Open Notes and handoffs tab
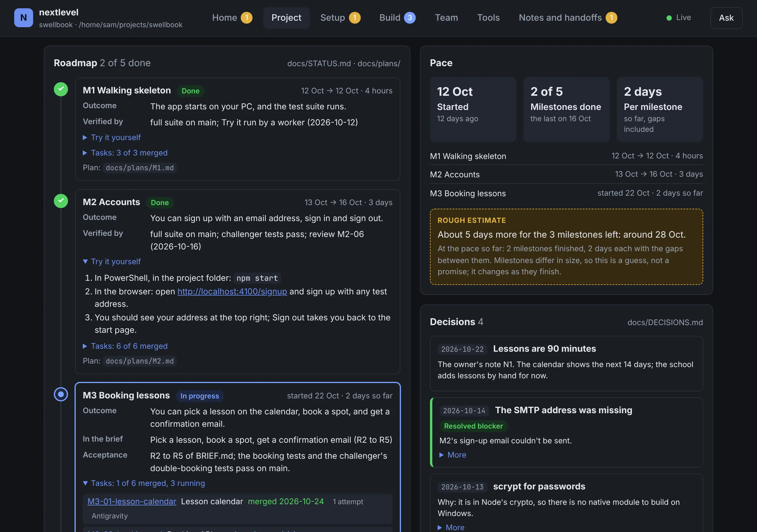 [568, 18]
